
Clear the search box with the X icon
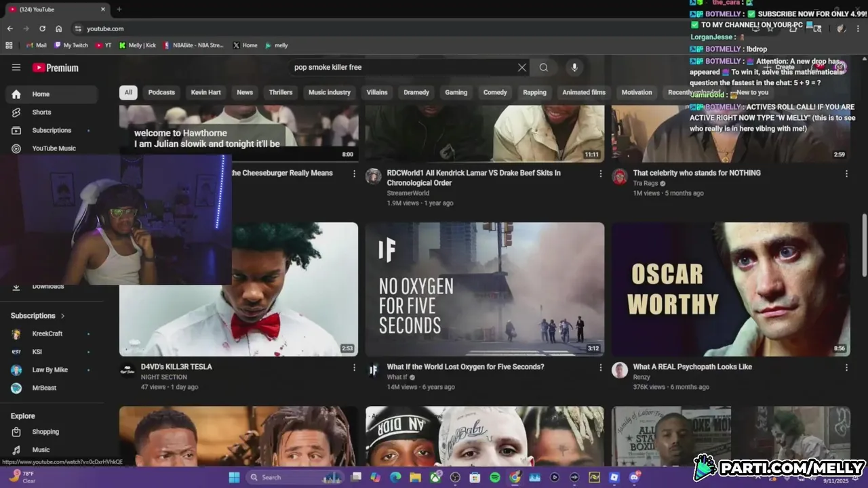click(522, 67)
